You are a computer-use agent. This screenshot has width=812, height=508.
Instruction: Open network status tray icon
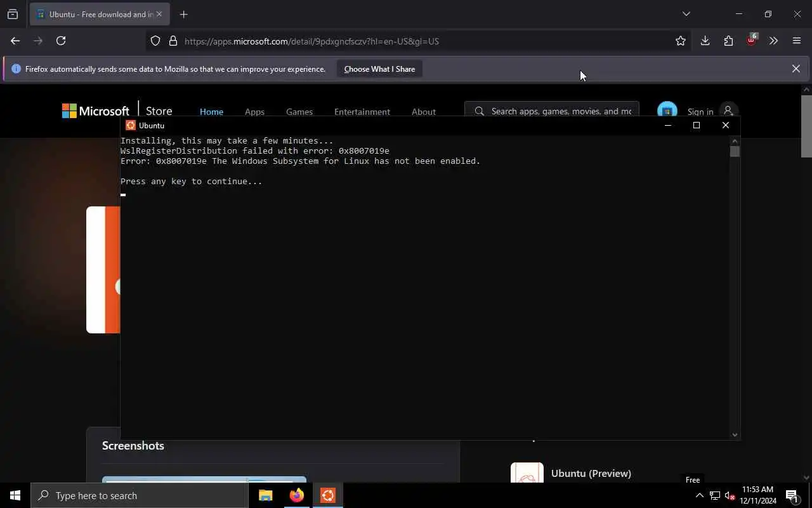click(715, 496)
